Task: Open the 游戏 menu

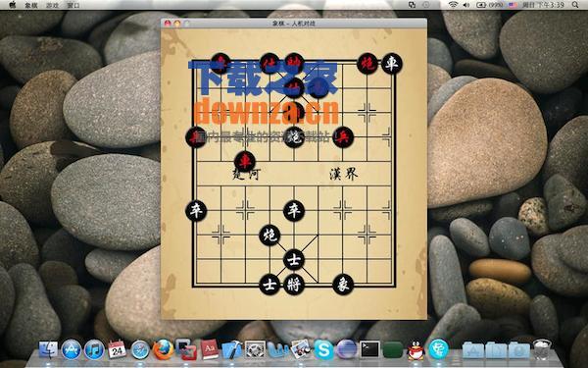Action: coord(53,5)
